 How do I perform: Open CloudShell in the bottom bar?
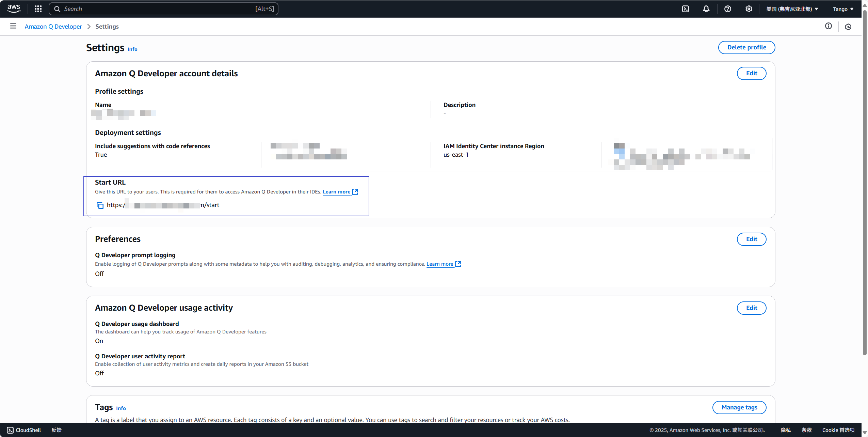(24, 430)
